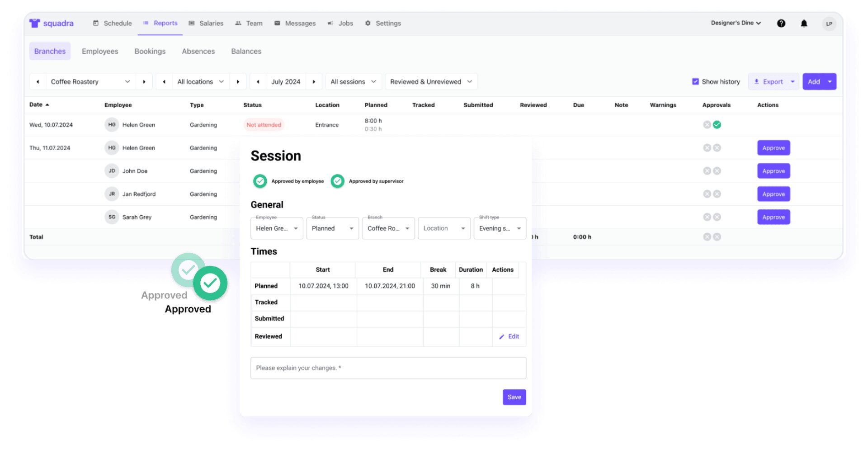
Task: Open the Shift type dropdown showing Evening
Action: click(x=500, y=228)
